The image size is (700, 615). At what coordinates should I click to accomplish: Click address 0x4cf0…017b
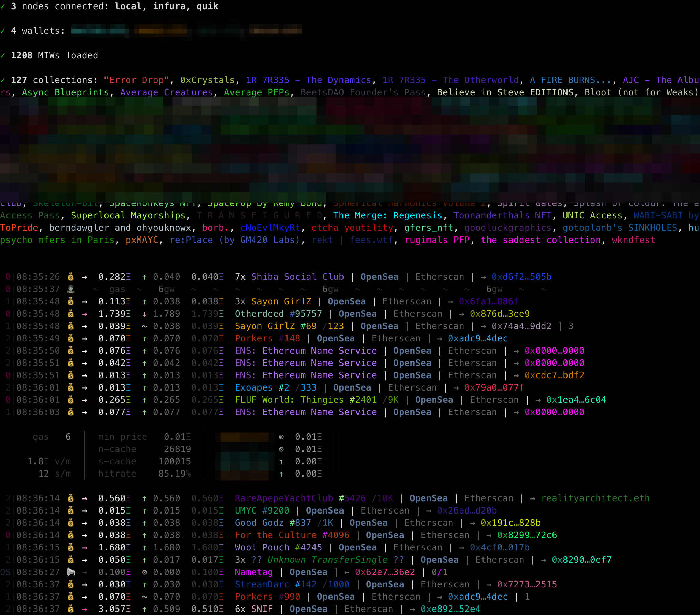coord(500,547)
